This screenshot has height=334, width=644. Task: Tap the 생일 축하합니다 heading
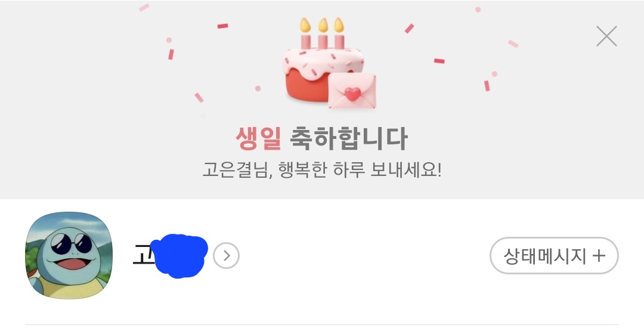point(321,138)
